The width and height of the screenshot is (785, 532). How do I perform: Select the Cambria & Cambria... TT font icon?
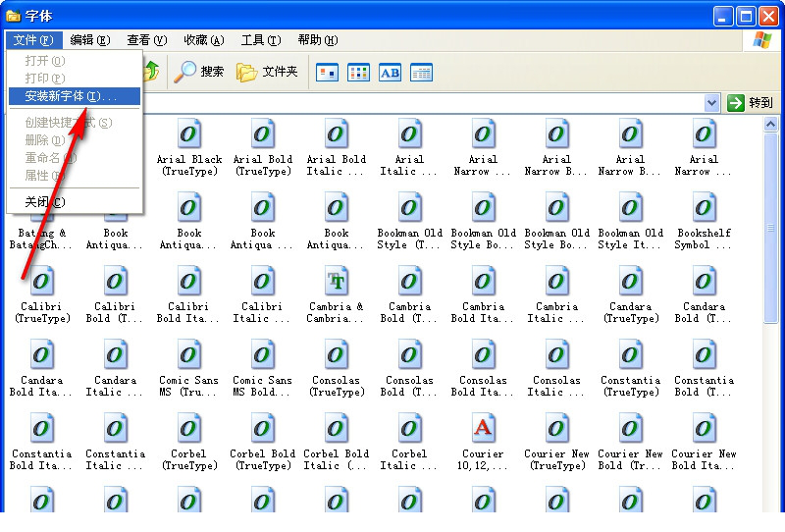pyautogui.click(x=337, y=282)
